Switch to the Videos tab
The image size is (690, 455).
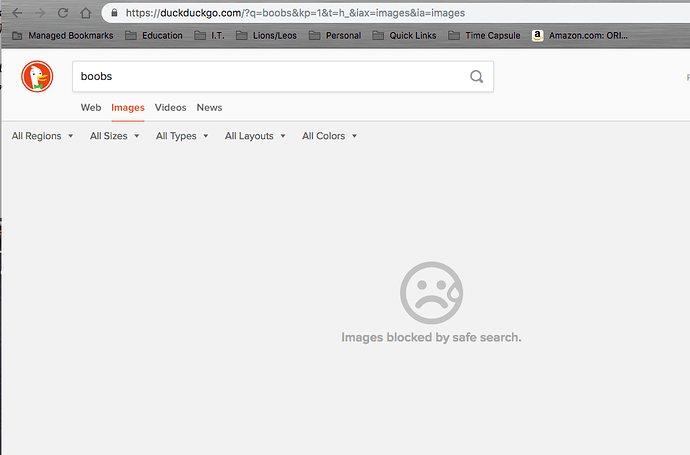(170, 107)
